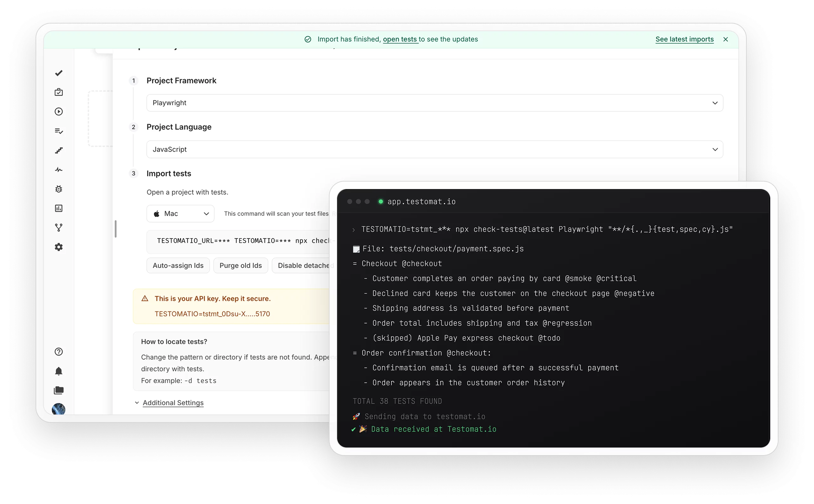
Task: Open the pulse activity icon in the sidebar
Action: [59, 170]
